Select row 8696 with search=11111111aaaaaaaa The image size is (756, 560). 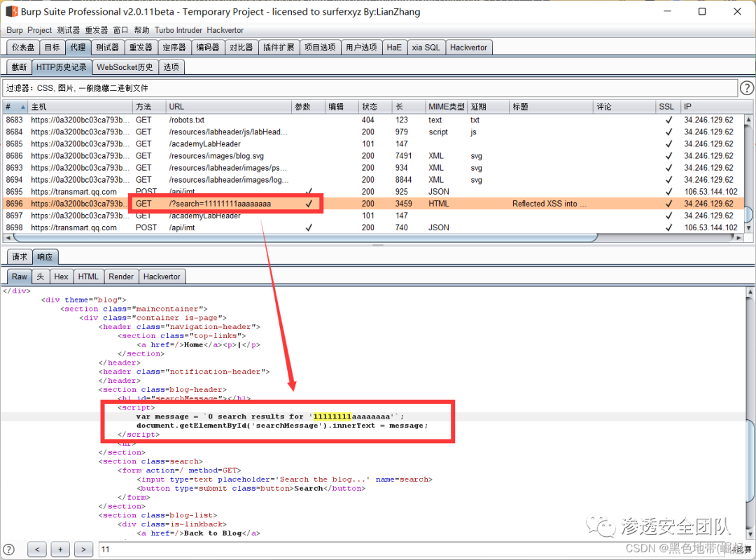pyautogui.click(x=373, y=204)
